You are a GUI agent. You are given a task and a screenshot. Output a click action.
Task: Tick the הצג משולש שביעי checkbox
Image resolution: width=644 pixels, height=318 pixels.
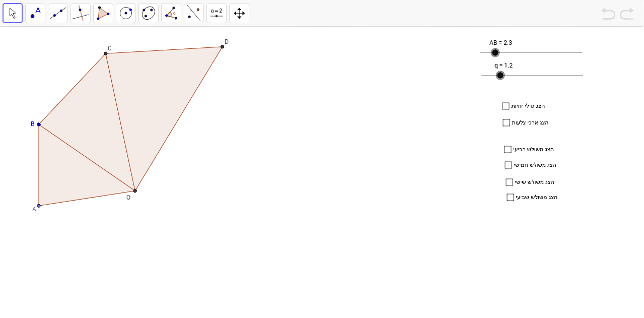click(510, 197)
